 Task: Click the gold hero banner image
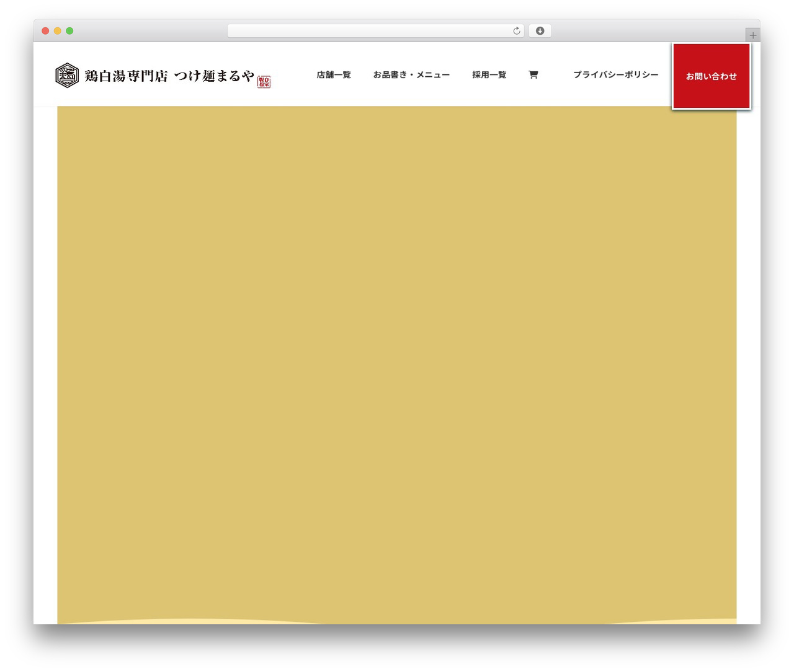(x=397, y=365)
